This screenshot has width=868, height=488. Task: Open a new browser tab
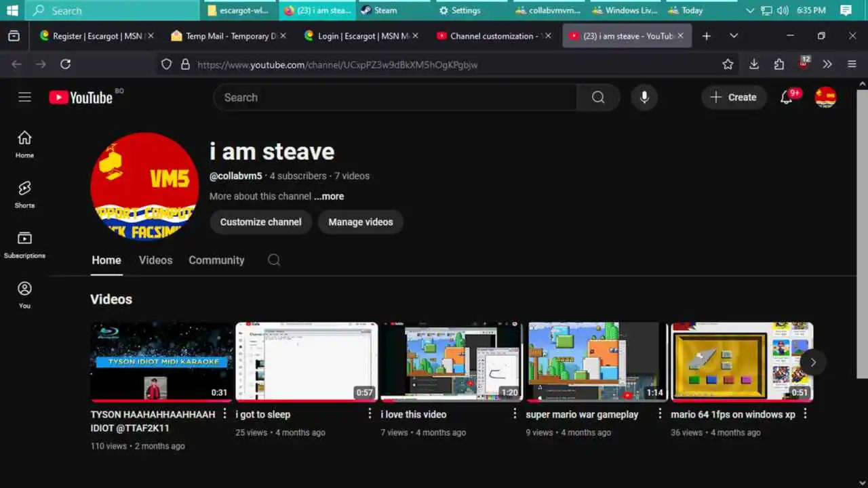(707, 36)
